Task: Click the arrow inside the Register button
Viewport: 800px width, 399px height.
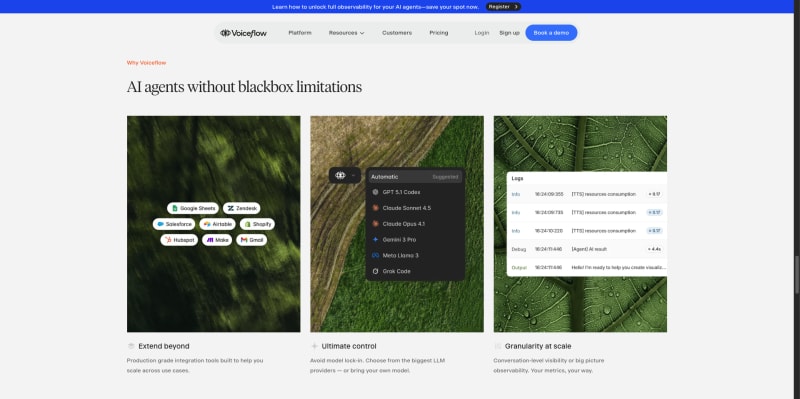Action: coord(516,7)
